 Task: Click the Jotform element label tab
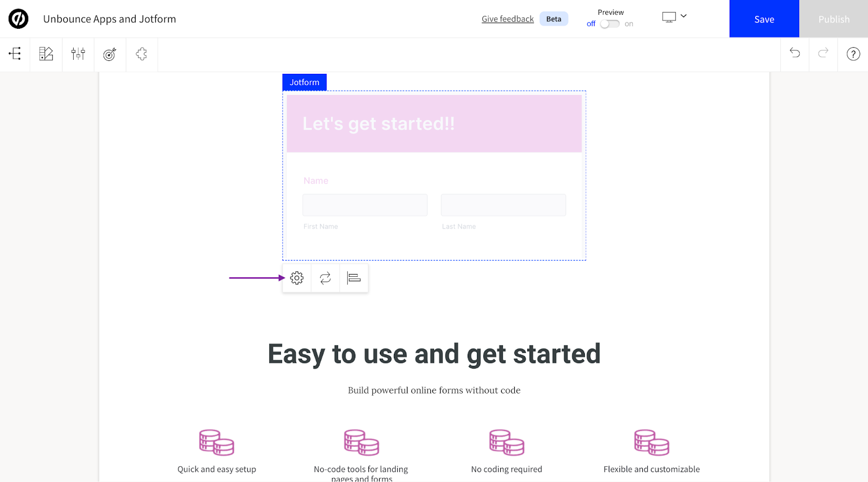(x=304, y=83)
